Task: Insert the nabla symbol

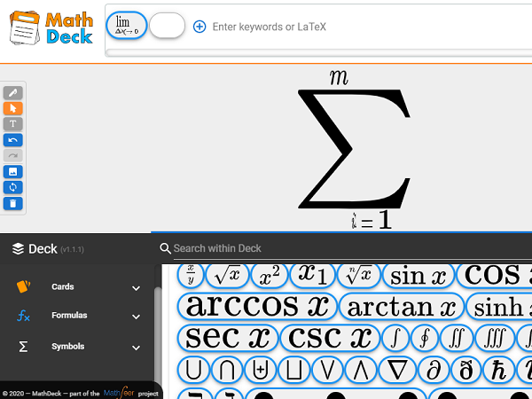Action: click(x=397, y=370)
